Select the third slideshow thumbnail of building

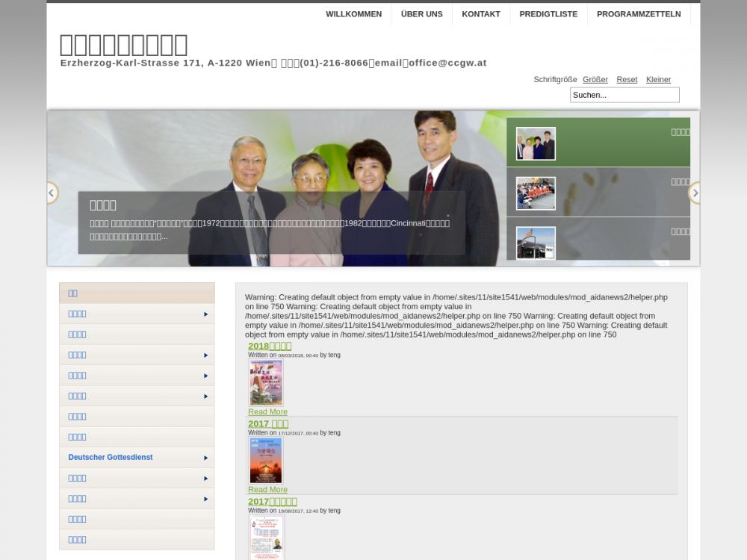point(536,243)
